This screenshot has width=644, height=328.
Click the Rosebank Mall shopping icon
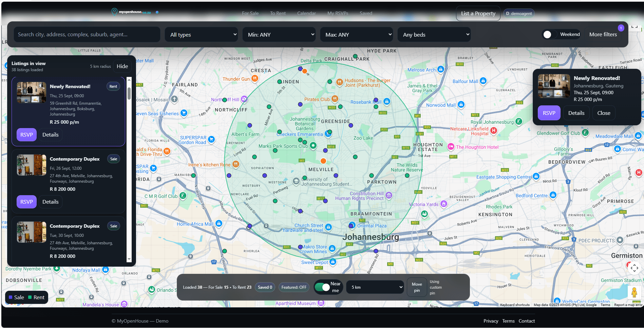pos(387,101)
